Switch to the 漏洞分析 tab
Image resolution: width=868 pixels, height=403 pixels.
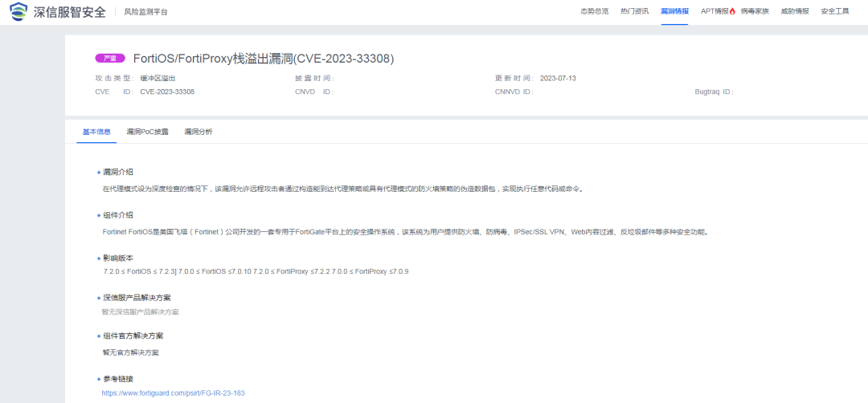(199, 132)
